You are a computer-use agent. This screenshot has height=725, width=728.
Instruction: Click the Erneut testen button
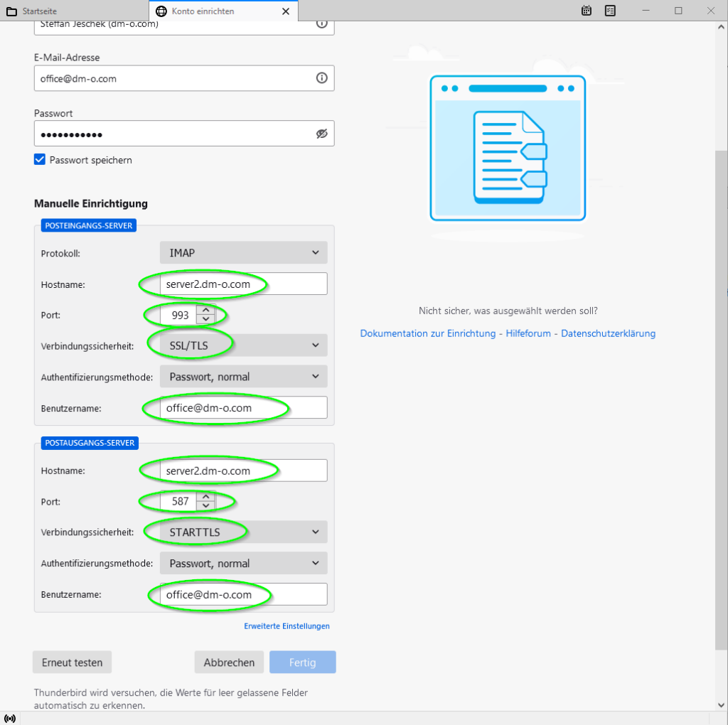pos(72,662)
